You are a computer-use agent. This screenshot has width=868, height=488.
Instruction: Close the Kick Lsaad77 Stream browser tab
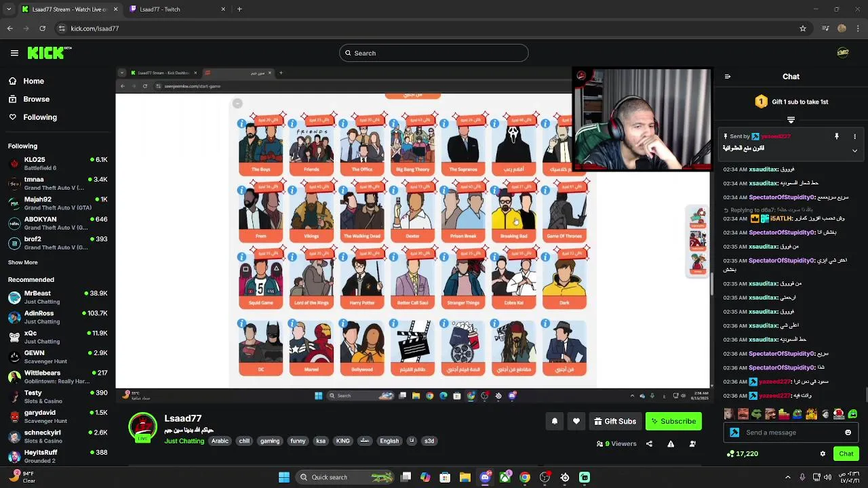pos(115,9)
